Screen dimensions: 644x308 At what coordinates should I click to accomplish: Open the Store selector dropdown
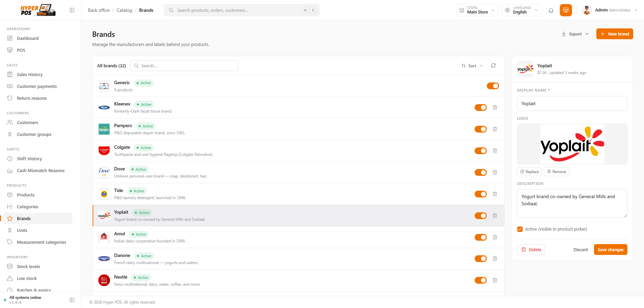pos(477,10)
